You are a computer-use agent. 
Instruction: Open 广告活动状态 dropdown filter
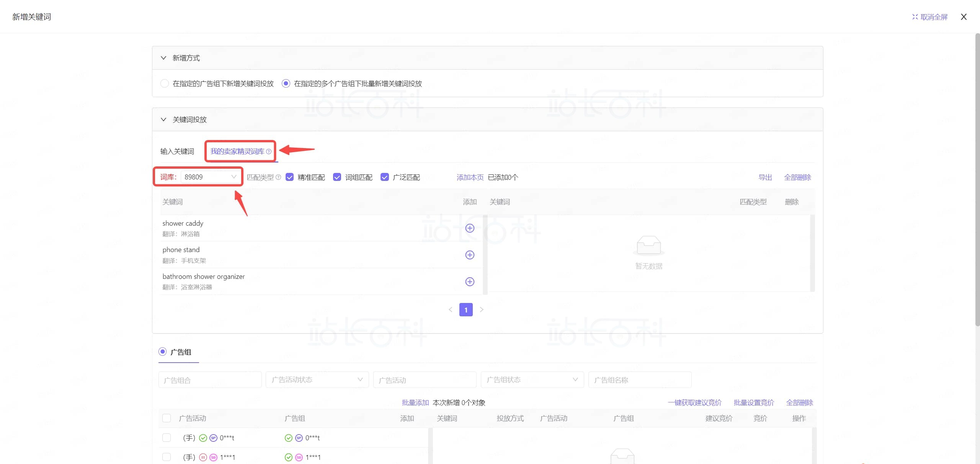click(317, 380)
